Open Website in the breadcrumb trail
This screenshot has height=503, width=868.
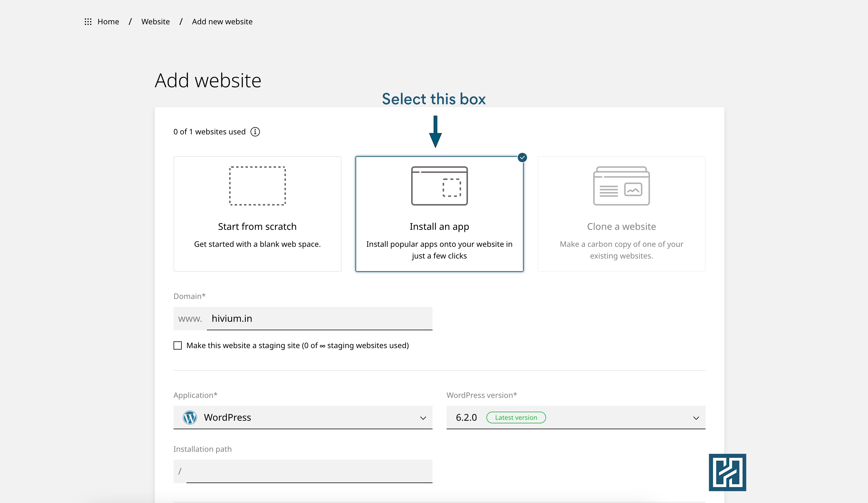tap(155, 22)
